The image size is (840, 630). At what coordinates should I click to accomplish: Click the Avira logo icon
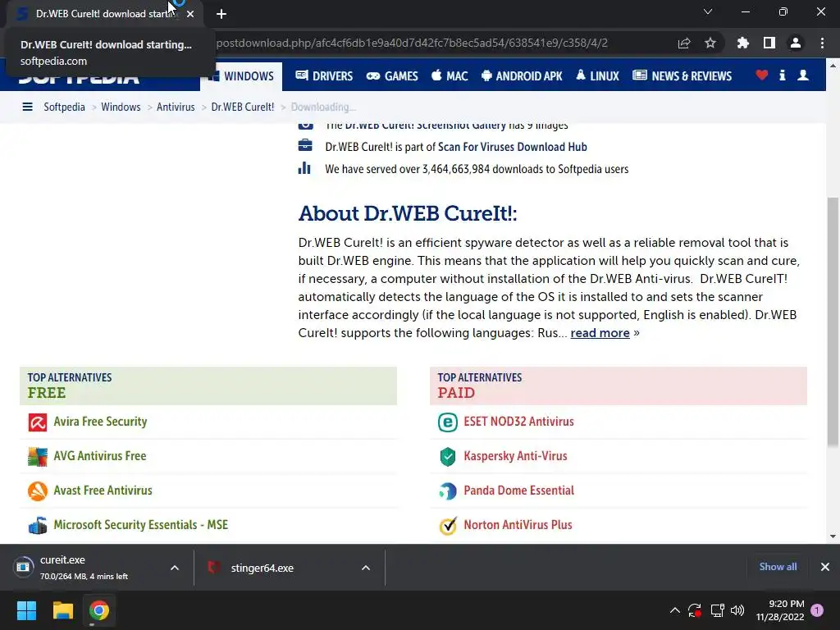[38, 422]
